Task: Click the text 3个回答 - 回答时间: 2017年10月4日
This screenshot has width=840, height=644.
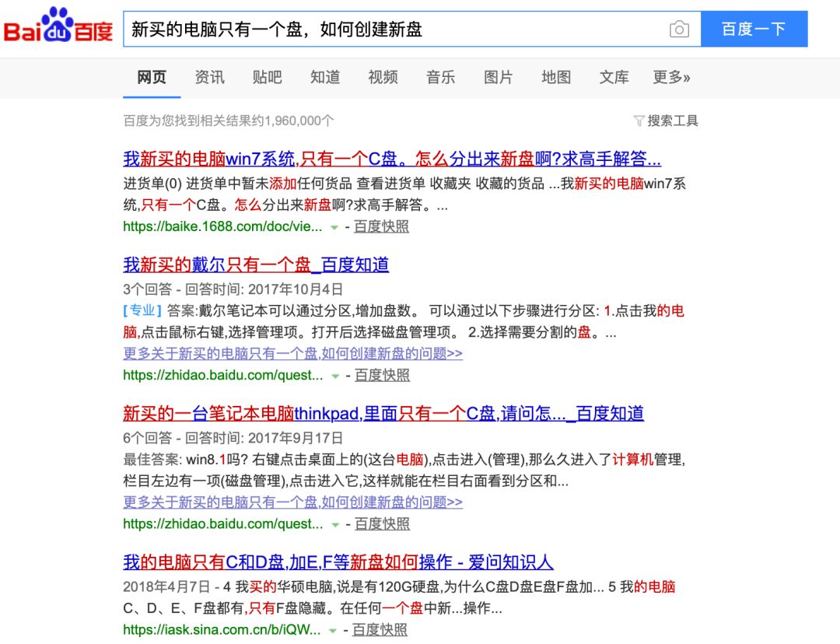Action: (x=233, y=289)
